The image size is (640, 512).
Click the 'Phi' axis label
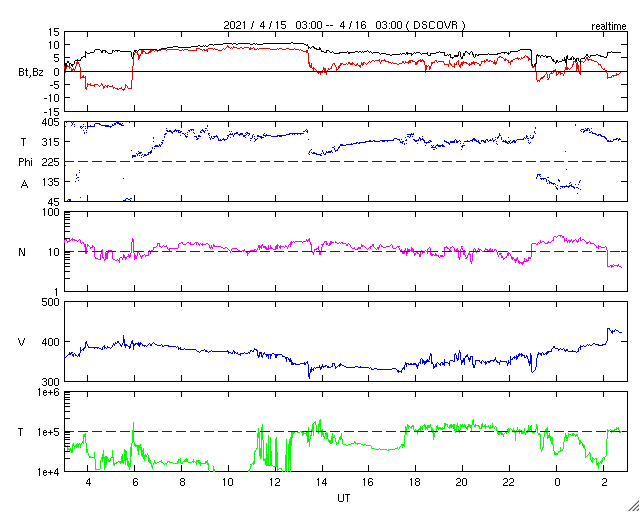pos(25,162)
